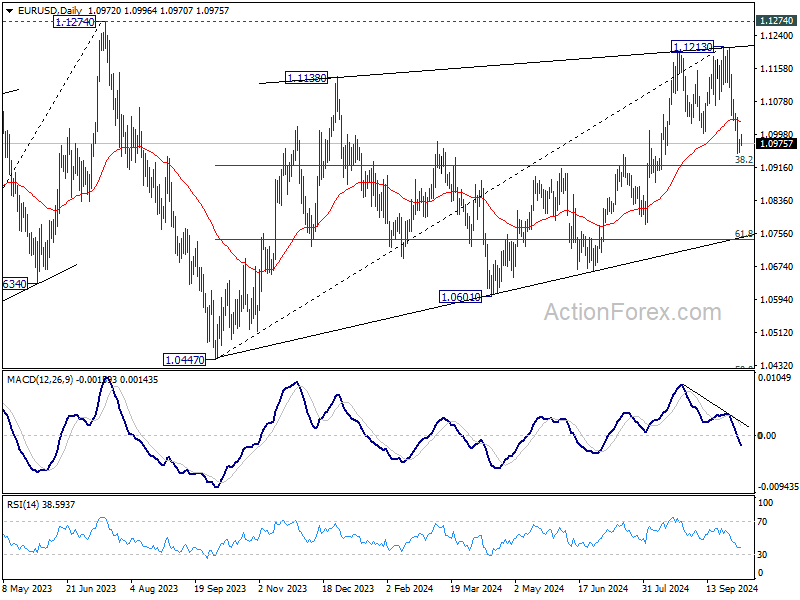Screen dimensions: 800x600
Task: Click the EURUSD,Daily chart title
Action: point(49,10)
